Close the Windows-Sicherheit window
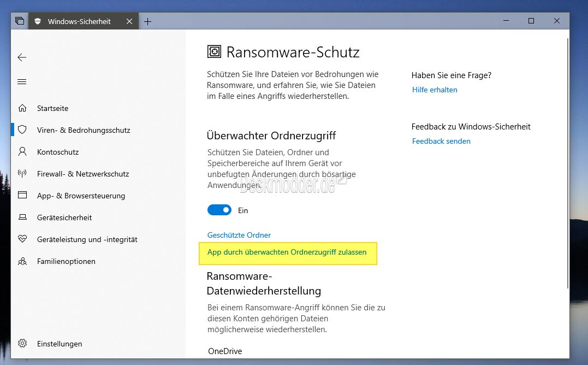This screenshot has width=588, height=365. (556, 21)
